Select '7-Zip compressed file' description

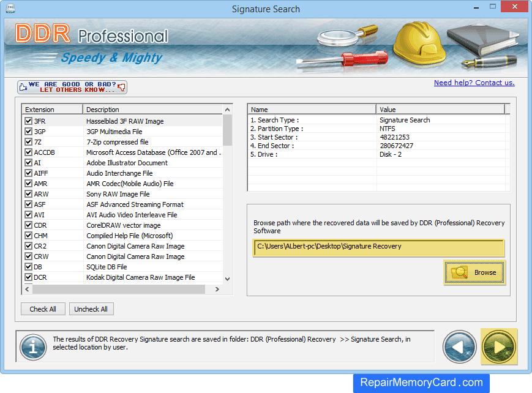(118, 142)
